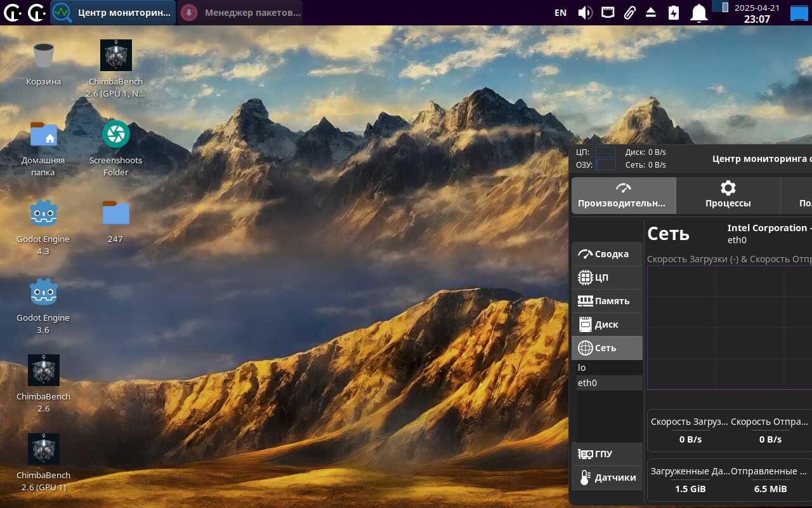Switch to the Производительность tab

624,196
